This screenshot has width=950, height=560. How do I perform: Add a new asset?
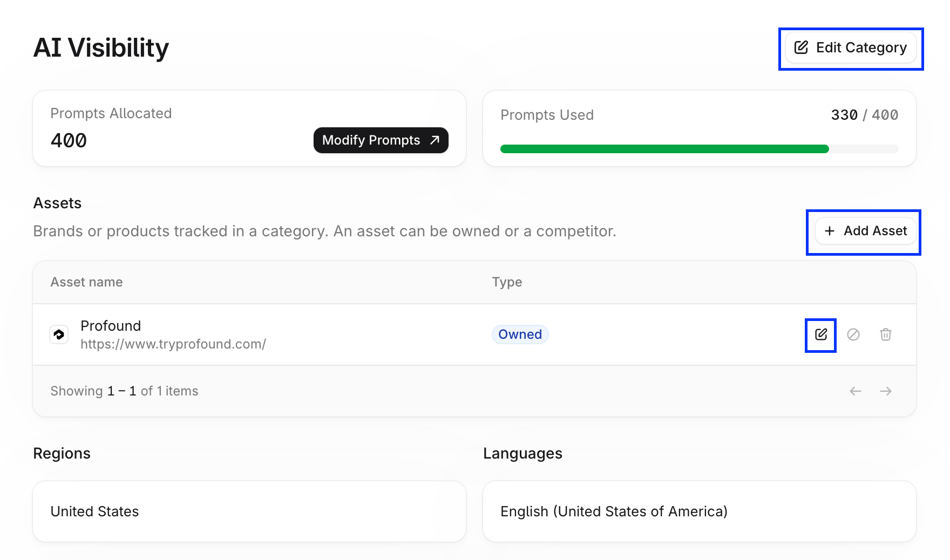click(865, 231)
